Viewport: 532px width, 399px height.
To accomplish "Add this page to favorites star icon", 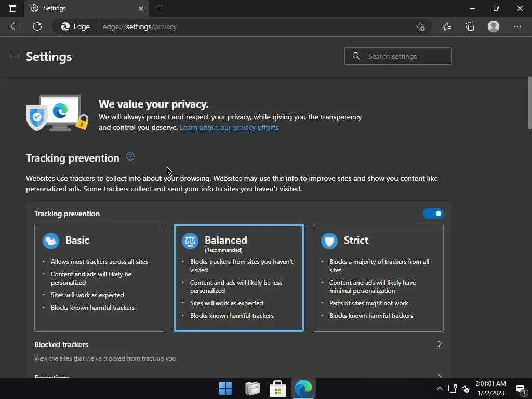I will (420, 26).
